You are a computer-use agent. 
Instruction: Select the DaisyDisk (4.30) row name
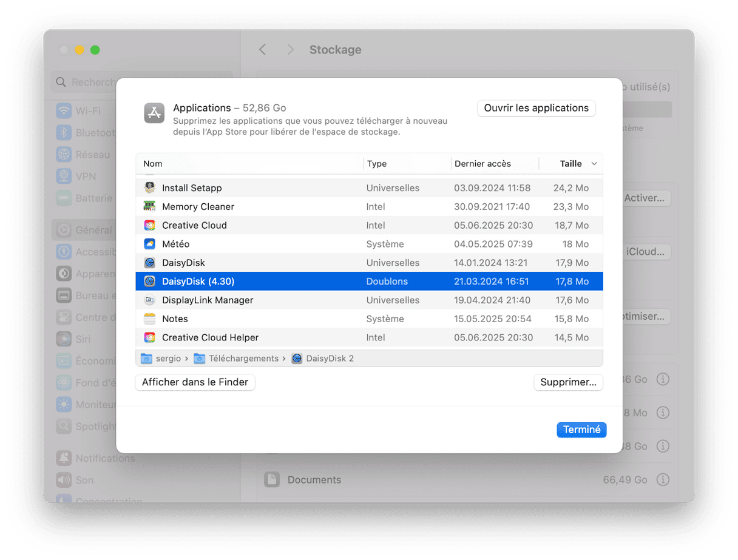click(198, 282)
